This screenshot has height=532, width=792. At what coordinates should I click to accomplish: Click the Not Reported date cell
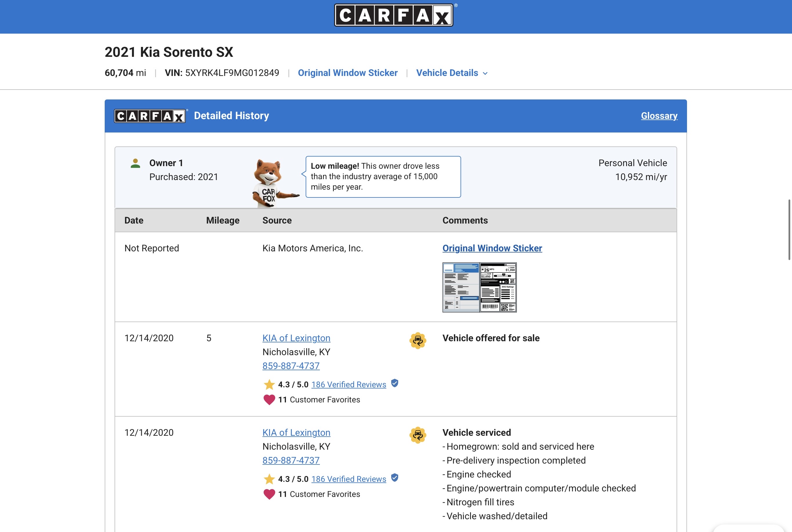[x=152, y=248]
